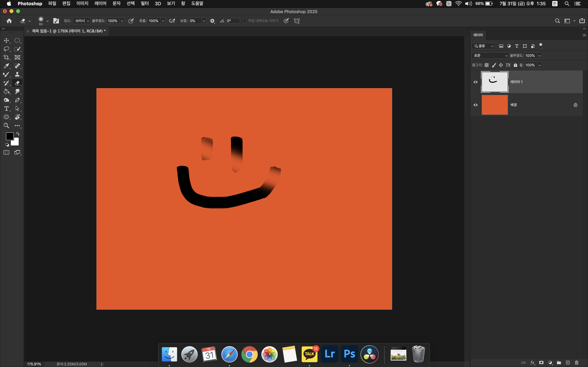Hide the 배경 layer visibility eye
The height and width of the screenshot is (367, 588).
click(475, 105)
